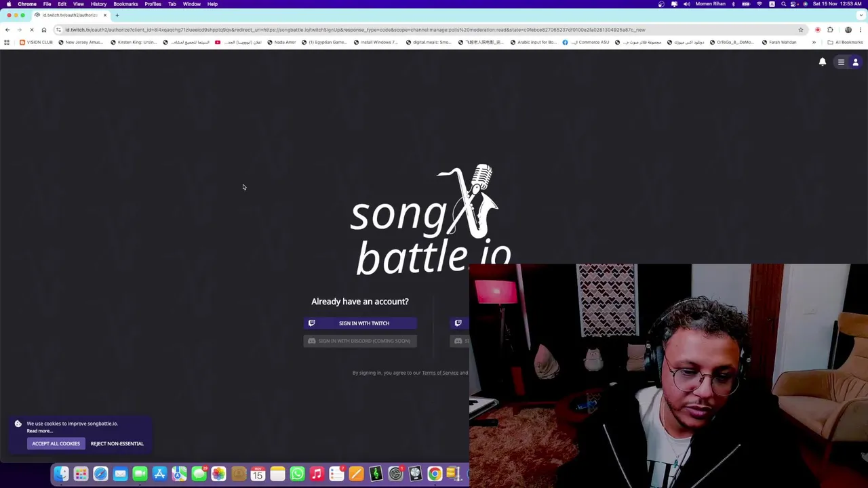The image size is (868, 488).
Task: Open the Terms of Service link
Action: [440, 373]
